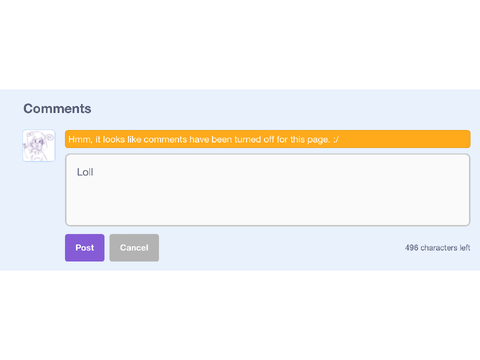Cancel the comment with the gray button
The image size is (480, 360).
tap(134, 248)
